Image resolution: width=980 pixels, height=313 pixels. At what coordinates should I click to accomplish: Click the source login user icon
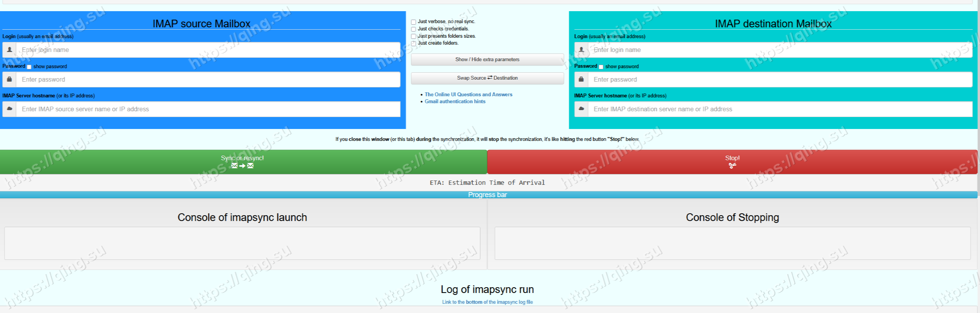tap(10, 50)
